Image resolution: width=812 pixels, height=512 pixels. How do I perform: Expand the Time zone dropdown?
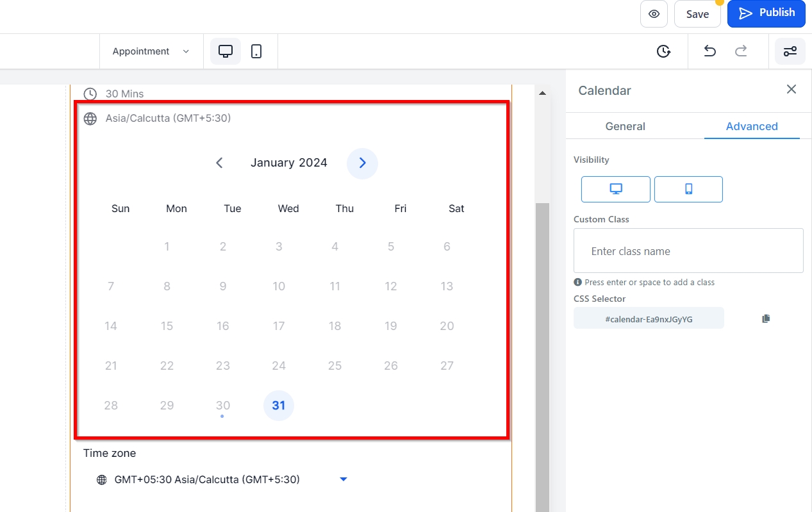(x=343, y=479)
